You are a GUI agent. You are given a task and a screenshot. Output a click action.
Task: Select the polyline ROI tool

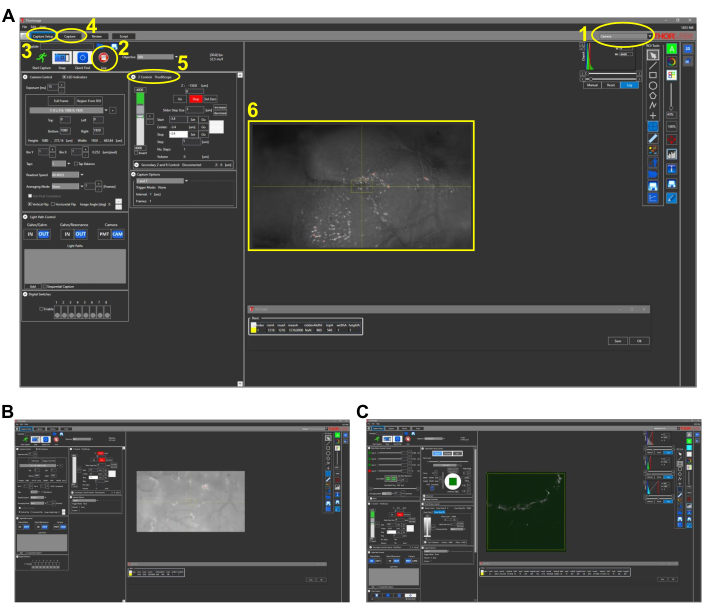click(x=653, y=105)
